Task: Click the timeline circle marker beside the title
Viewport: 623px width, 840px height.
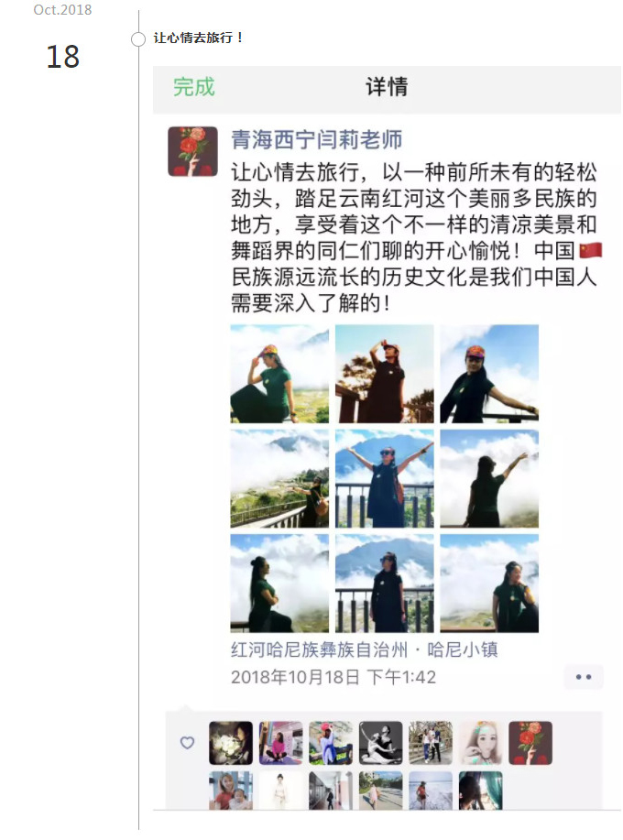Action: point(138,39)
